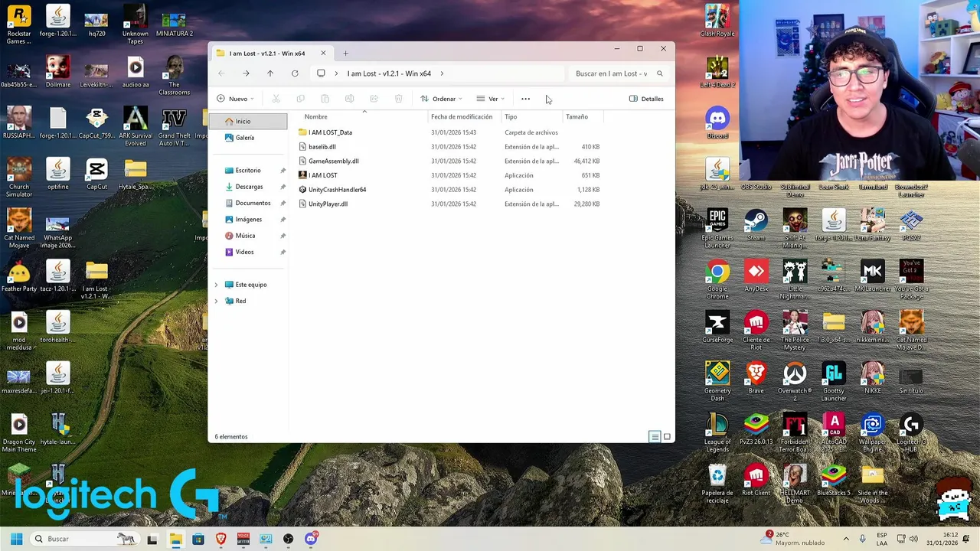980x551 pixels.
Task: Click the Paste icon in Explorer toolbar
Action: coord(325,99)
